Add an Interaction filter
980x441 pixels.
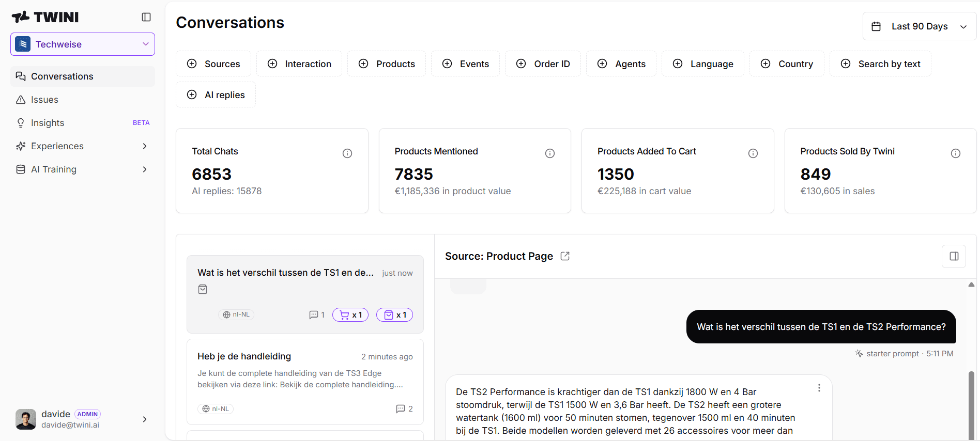pos(299,64)
